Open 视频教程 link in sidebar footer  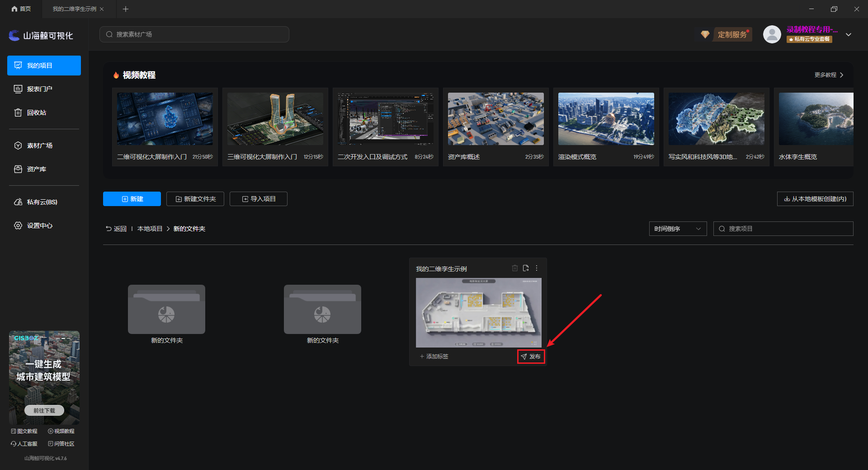pos(61,431)
